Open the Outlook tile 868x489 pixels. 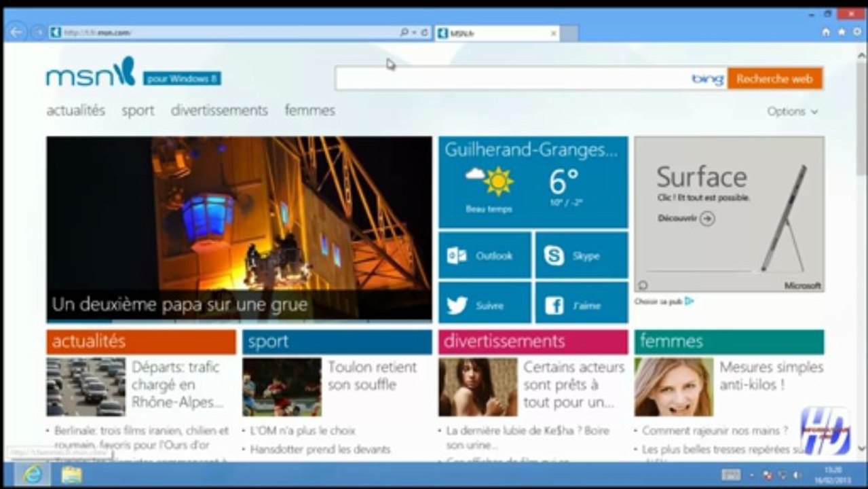click(x=485, y=255)
